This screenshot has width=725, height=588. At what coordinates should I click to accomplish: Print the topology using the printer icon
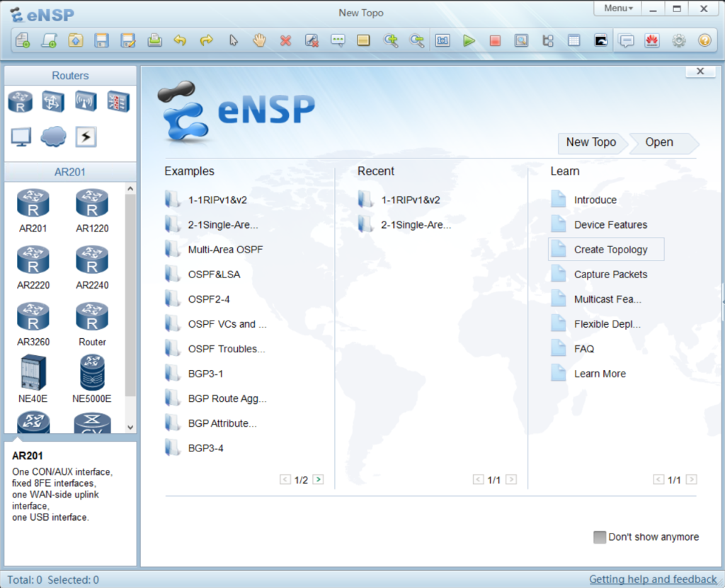point(154,40)
